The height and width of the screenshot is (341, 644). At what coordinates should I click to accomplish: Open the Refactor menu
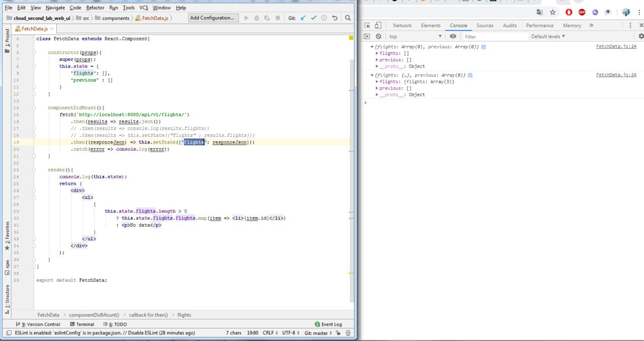point(95,8)
